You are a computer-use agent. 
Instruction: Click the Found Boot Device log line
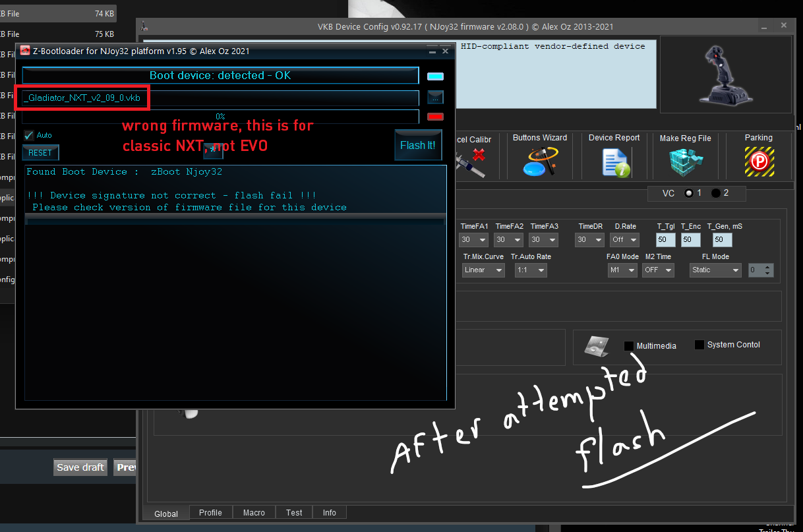124,172
